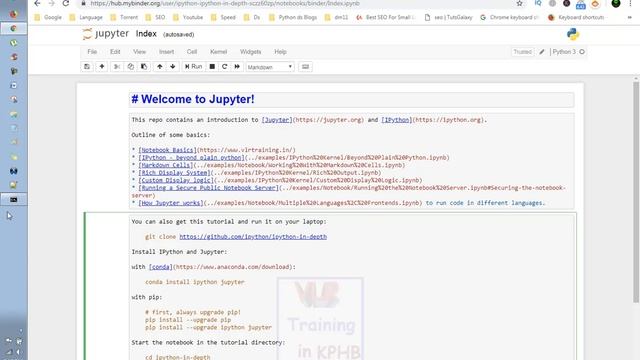The width and height of the screenshot is (640, 360).
Task: Restart kernel and run all cells
Action: 237,67
